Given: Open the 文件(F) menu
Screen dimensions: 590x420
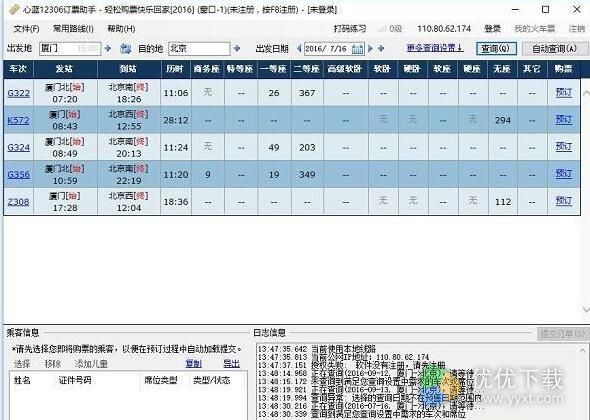Looking at the screenshot, I should [26, 29].
